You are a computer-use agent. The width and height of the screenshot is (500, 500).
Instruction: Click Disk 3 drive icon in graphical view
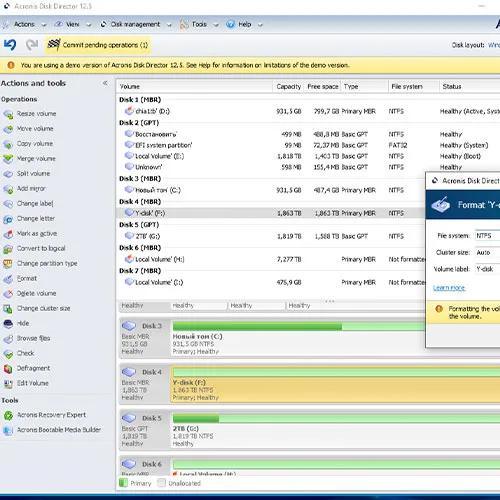pyautogui.click(x=129, y=326)
